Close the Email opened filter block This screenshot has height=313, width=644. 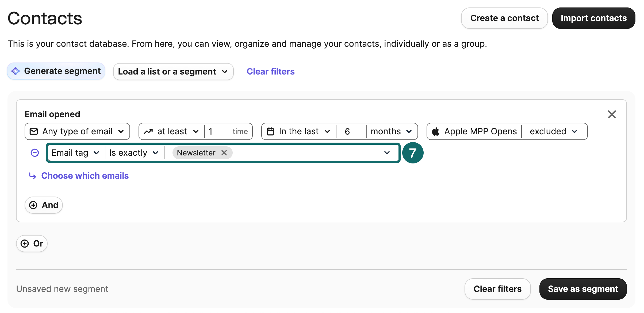[x=612, y=114]
